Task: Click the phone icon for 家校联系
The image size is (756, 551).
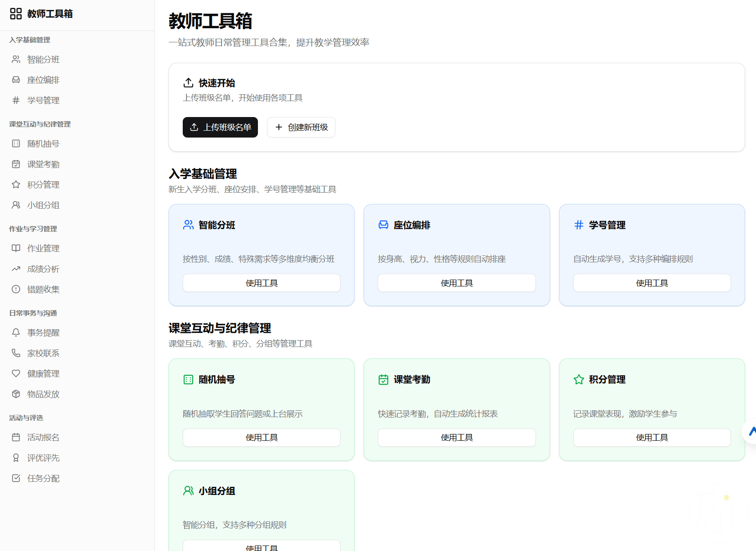Action: coord(16,353)
